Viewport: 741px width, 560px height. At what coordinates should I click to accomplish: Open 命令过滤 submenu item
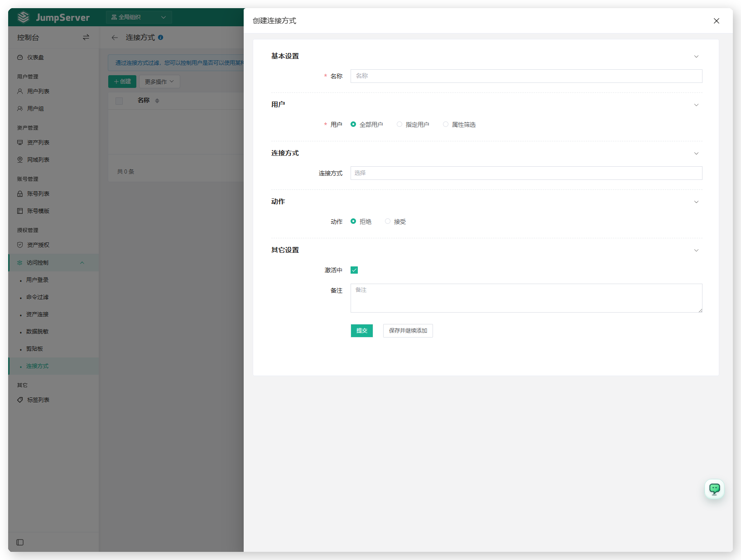tap(53, 297)
